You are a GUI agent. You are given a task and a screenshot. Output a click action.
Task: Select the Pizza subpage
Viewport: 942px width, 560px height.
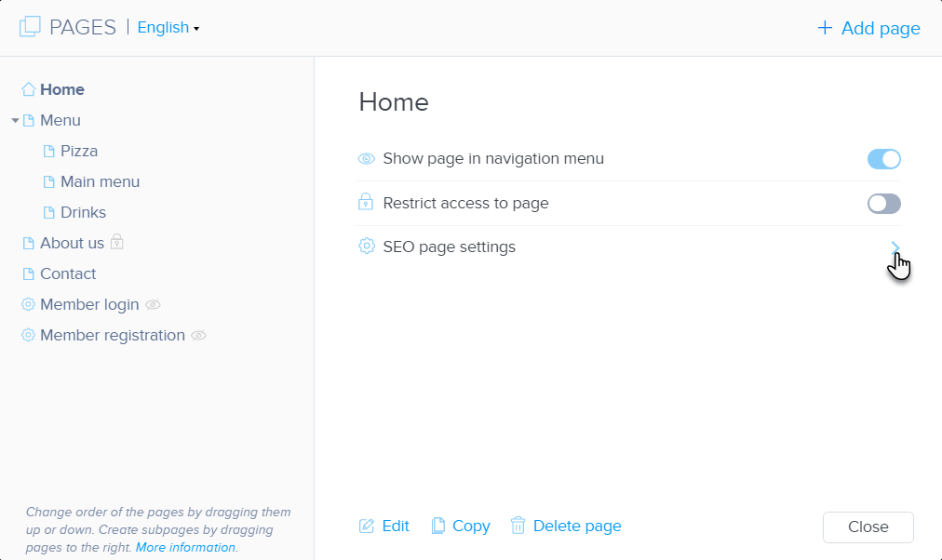pyautogui.click(x=79, y=152)
